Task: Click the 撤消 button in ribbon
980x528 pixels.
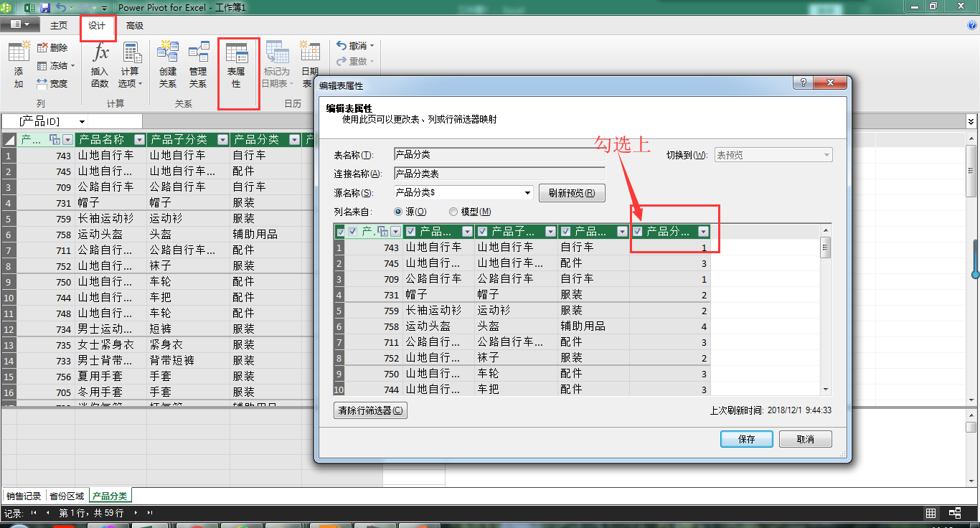Action: (355, 45)
